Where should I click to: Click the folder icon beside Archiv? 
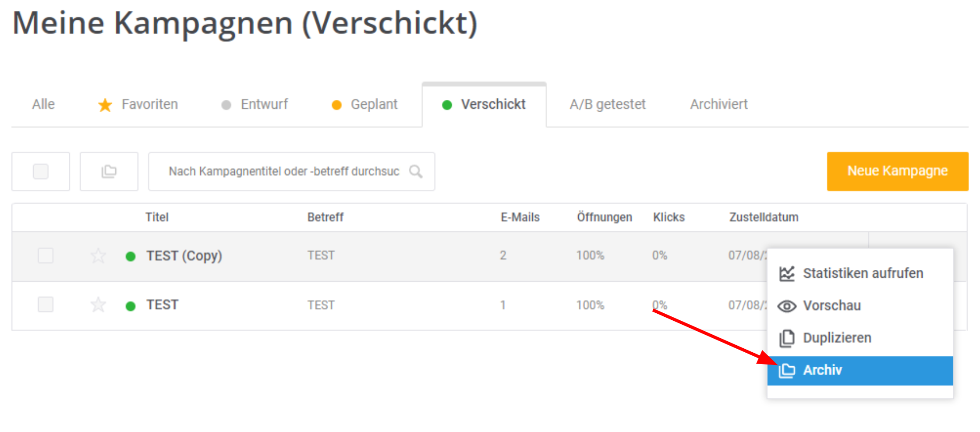[x=787, y=371]
